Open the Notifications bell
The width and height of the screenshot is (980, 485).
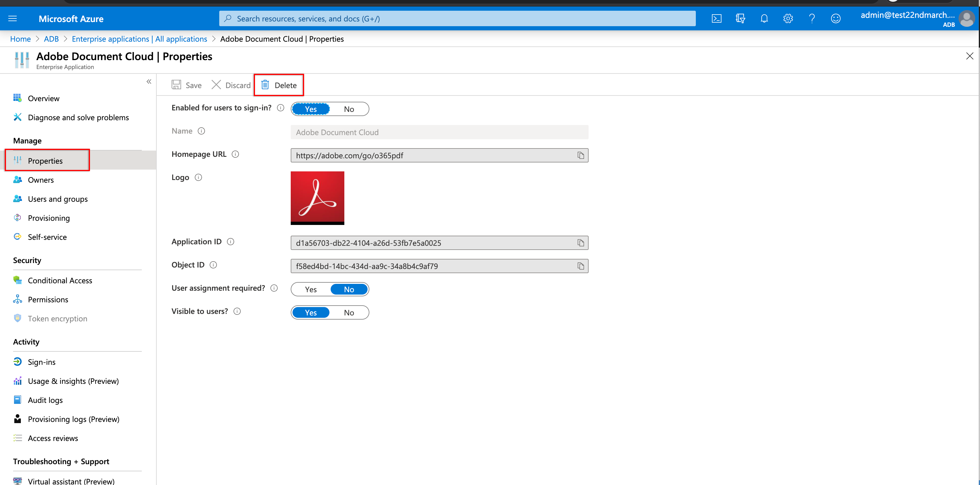coord(764,18)
